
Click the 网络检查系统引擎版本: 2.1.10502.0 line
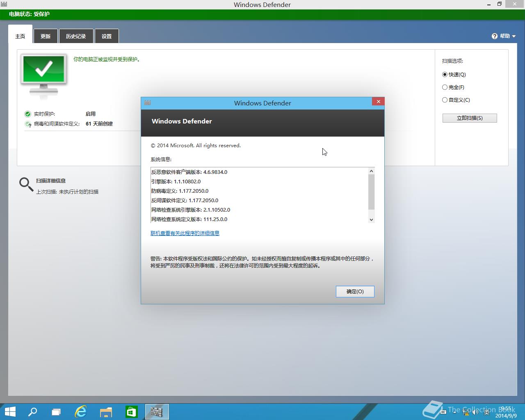coord(191,210)
